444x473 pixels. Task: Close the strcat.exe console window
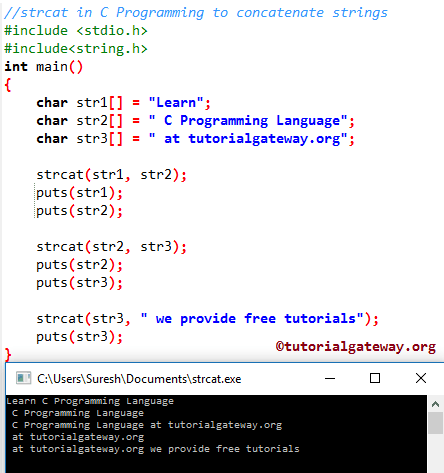421,378
